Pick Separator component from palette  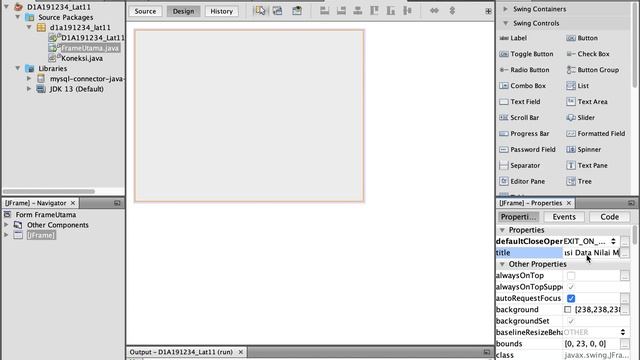coord(520,165)
